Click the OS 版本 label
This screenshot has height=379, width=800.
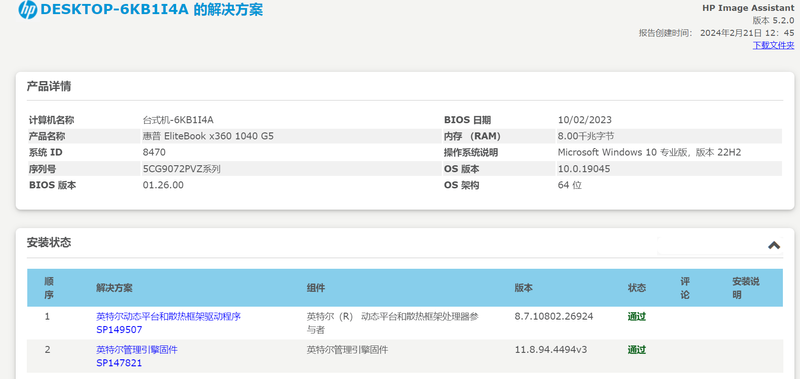click(461, 169)
